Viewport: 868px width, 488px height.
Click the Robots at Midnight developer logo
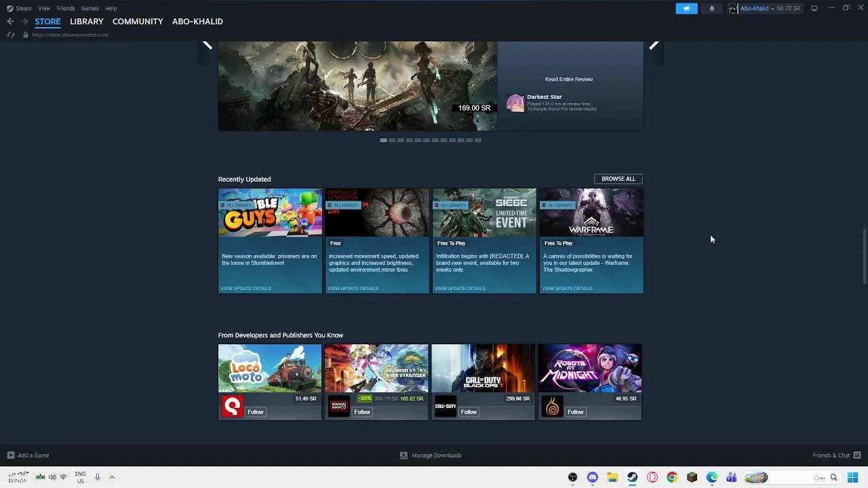552,406
